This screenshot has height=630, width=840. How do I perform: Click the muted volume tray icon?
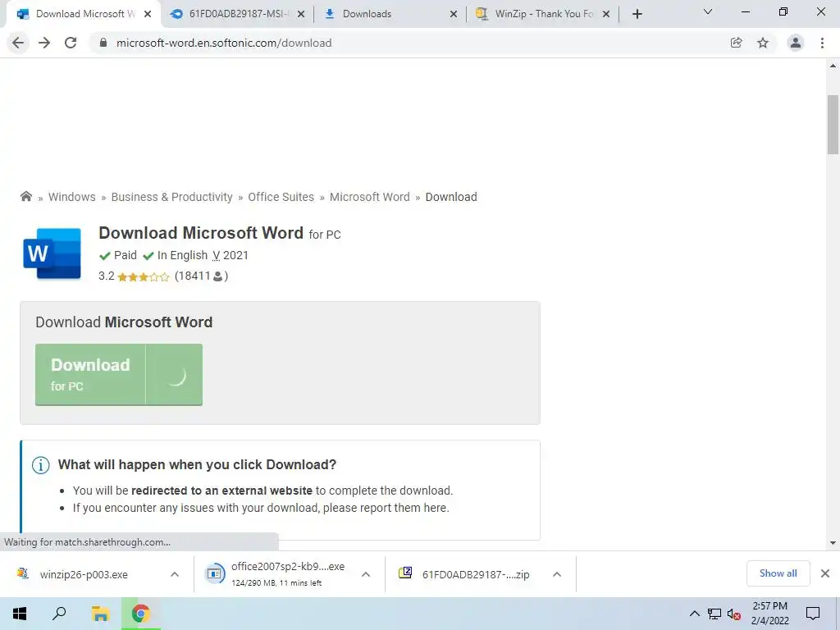tap(734, 614)
